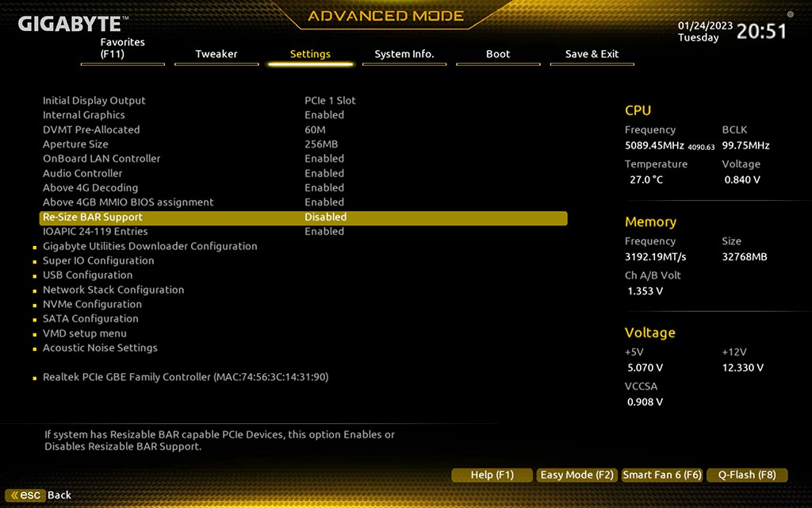The width and height of the screenshot is (812, 508).
Task: Go to the Boot tab
Action: coord(498,54)
